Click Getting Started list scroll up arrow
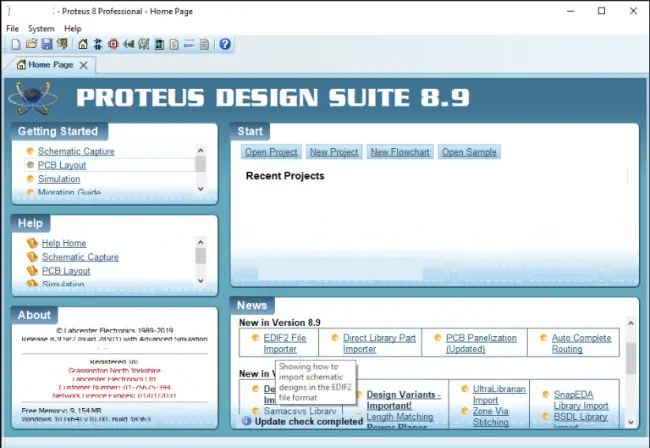The height and width of the screenshot is (448, 650). [x=201, y=150]
